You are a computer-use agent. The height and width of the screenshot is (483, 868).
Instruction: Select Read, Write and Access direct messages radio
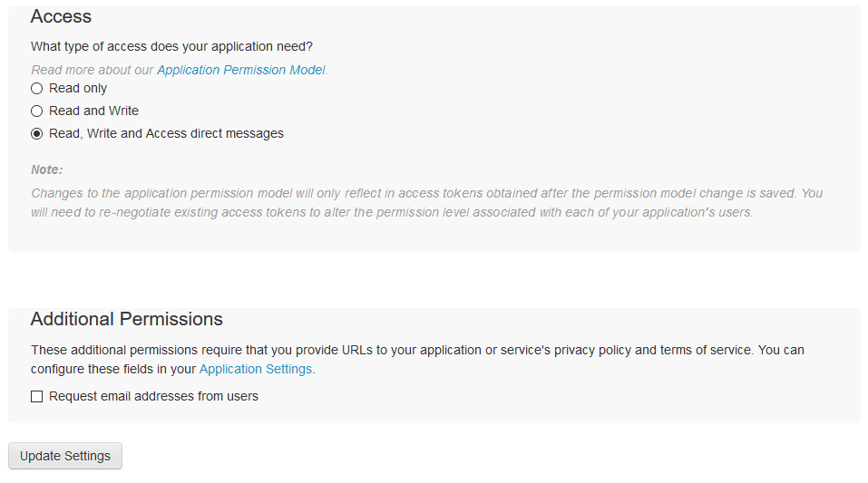pos(37,134)
